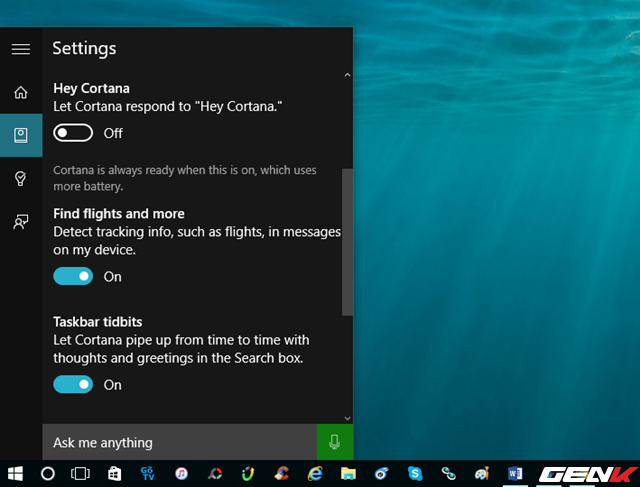Click the green microphone button

335,442
